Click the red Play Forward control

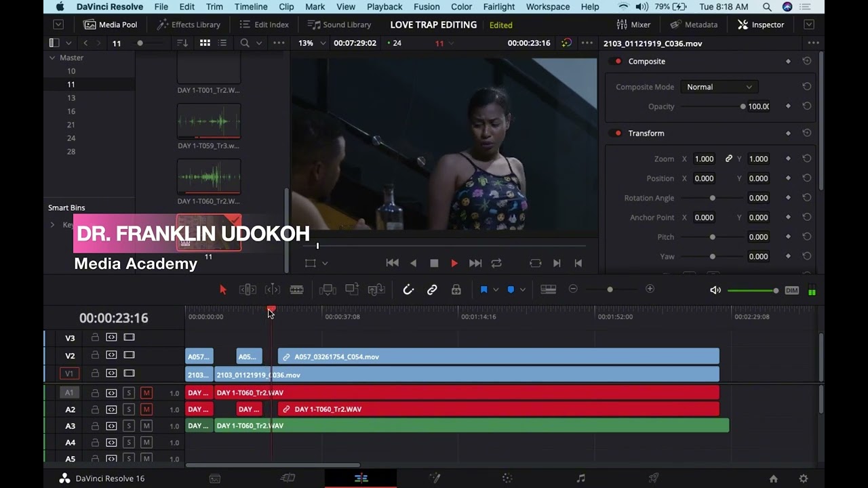coord(454,263)
